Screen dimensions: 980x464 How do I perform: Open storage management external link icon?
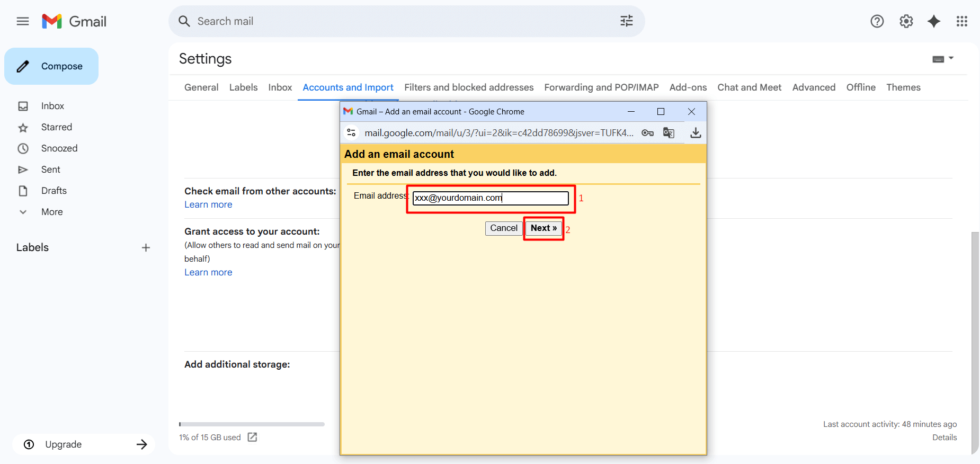[x=252, y=437]
